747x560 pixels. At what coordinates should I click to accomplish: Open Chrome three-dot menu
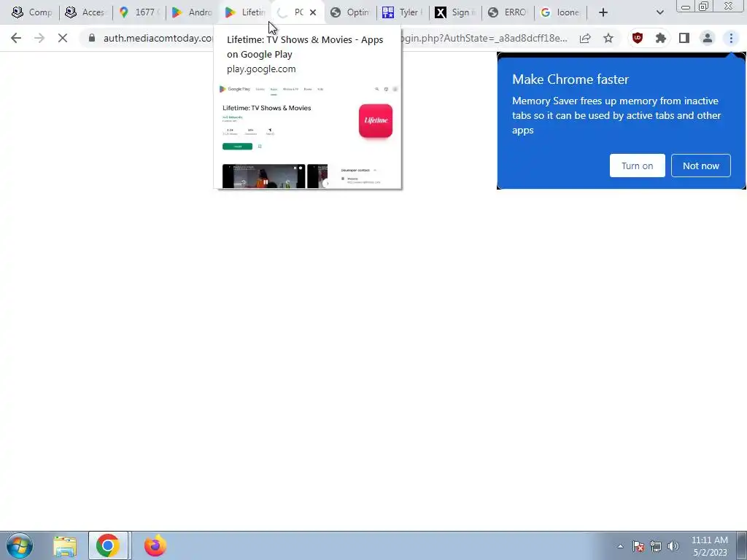click(x=731, y=38)
